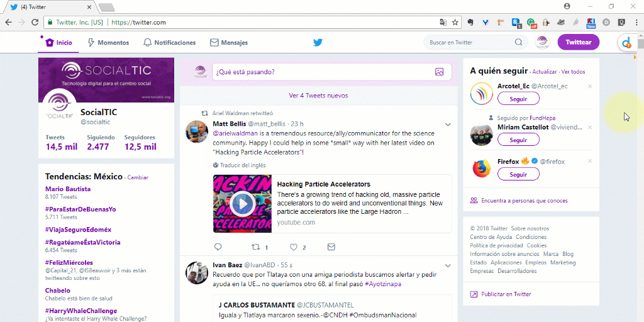
Task: Open the Momentos tab
Action: click(108, 43)
